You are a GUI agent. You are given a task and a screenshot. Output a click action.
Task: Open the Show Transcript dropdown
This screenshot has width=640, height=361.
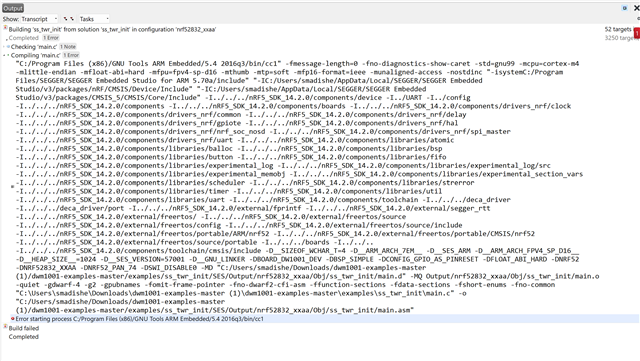click(x=39, y=19)
